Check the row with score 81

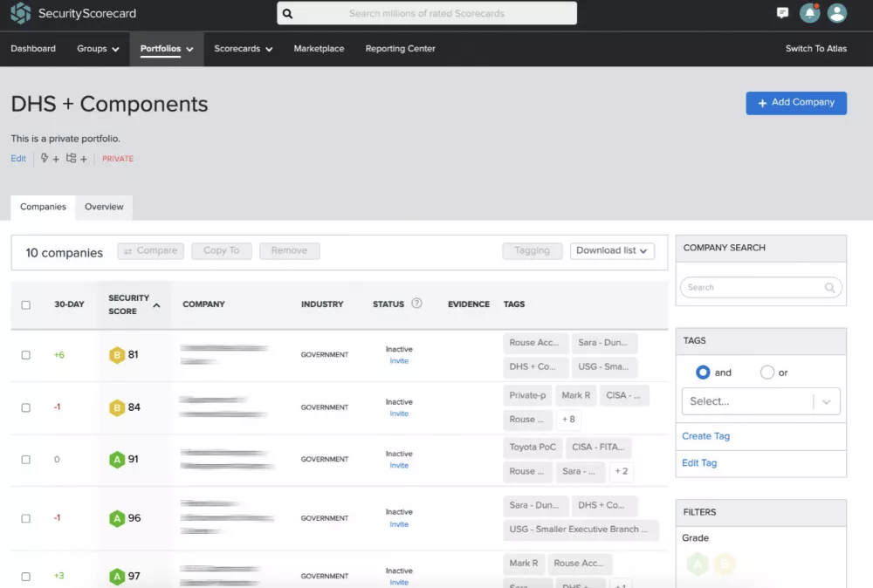coord(25,355)
